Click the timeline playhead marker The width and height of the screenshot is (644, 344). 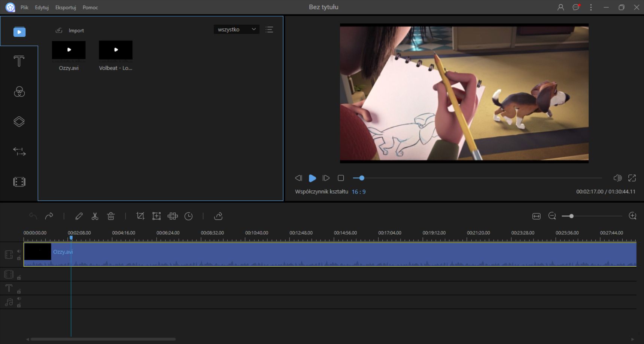(71, 238)
